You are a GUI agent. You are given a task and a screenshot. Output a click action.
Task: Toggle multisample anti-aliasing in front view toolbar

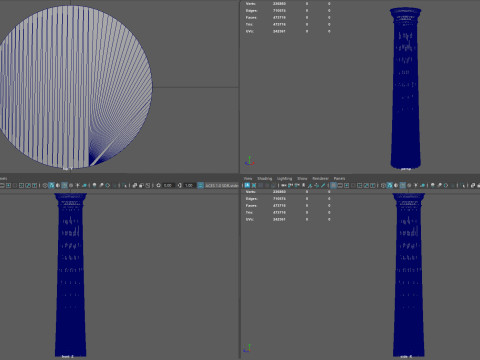(107, 185)
